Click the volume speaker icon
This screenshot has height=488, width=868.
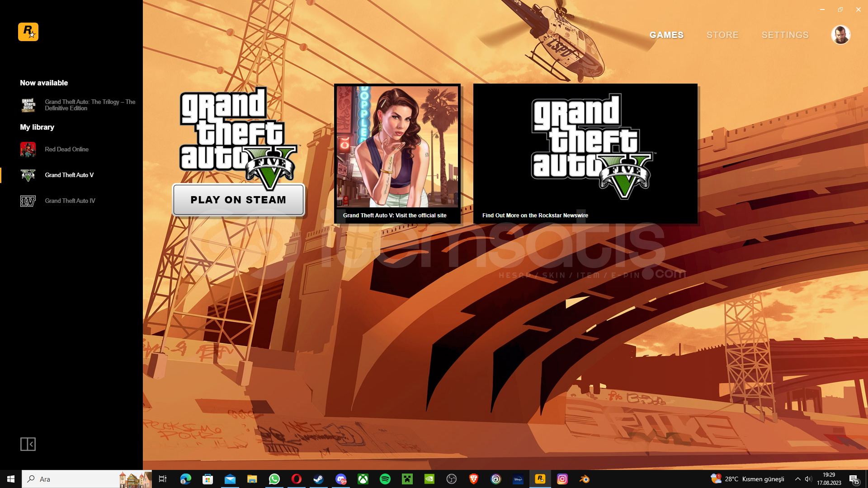click(808, 479)
